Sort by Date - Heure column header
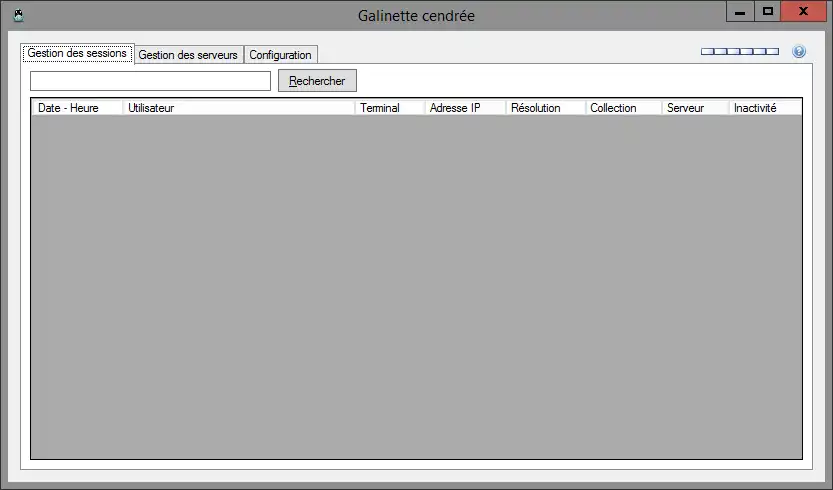 [76, 108]
